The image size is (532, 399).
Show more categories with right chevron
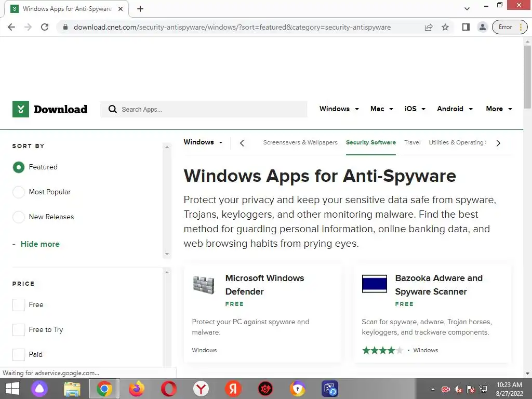[498, 143]
